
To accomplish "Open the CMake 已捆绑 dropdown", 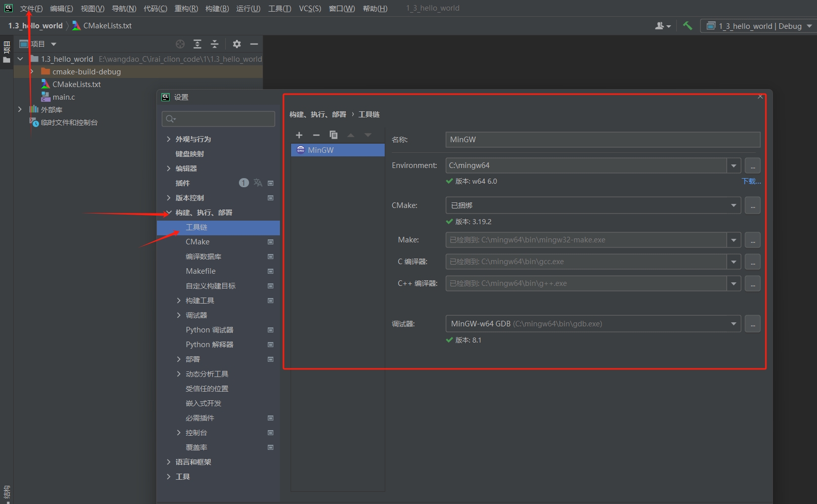I will click(x=733, y=205).
